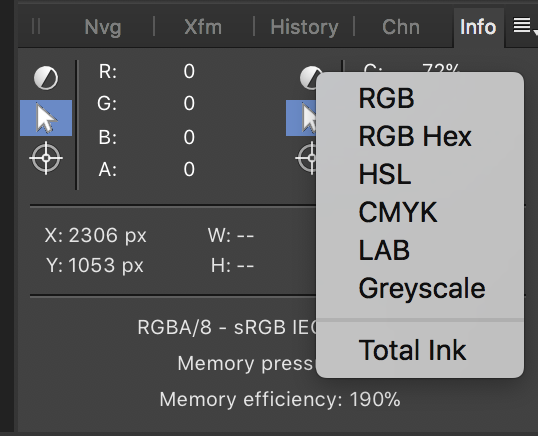This screenshot has width=538, height=436.
Task: Click left sampler colour model circle icon
Action: click(46, 78)
